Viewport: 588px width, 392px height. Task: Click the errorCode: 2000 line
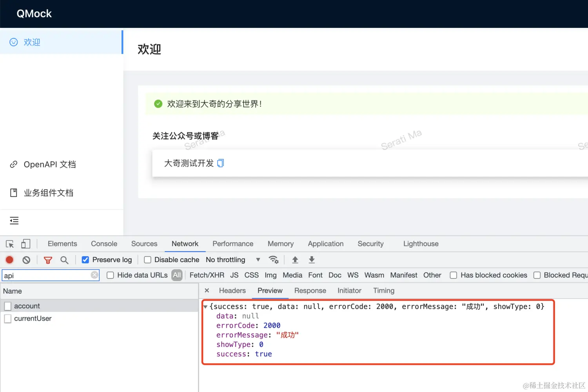(248, 325)
